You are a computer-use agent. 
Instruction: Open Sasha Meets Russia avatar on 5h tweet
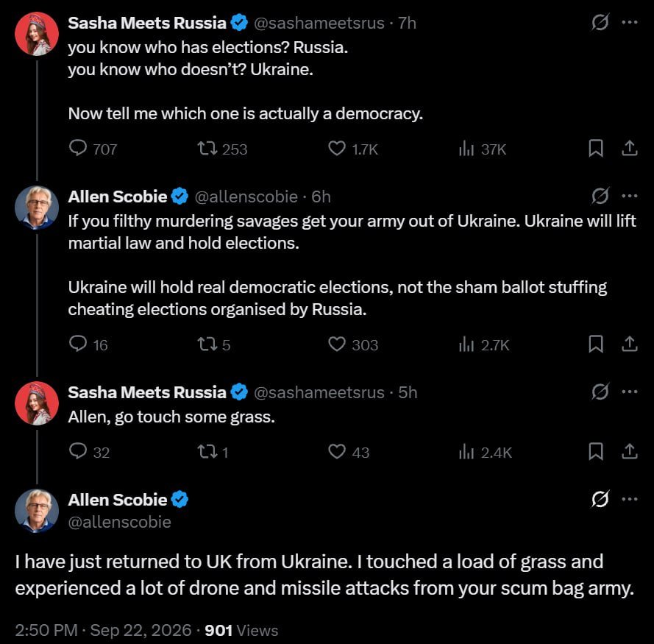pyautogui.click(x=37, y=403)
